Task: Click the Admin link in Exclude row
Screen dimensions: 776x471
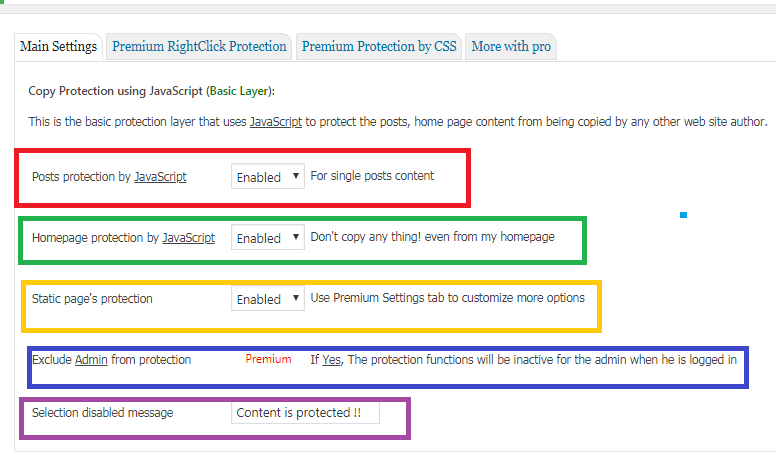Action: click(91, 359)
